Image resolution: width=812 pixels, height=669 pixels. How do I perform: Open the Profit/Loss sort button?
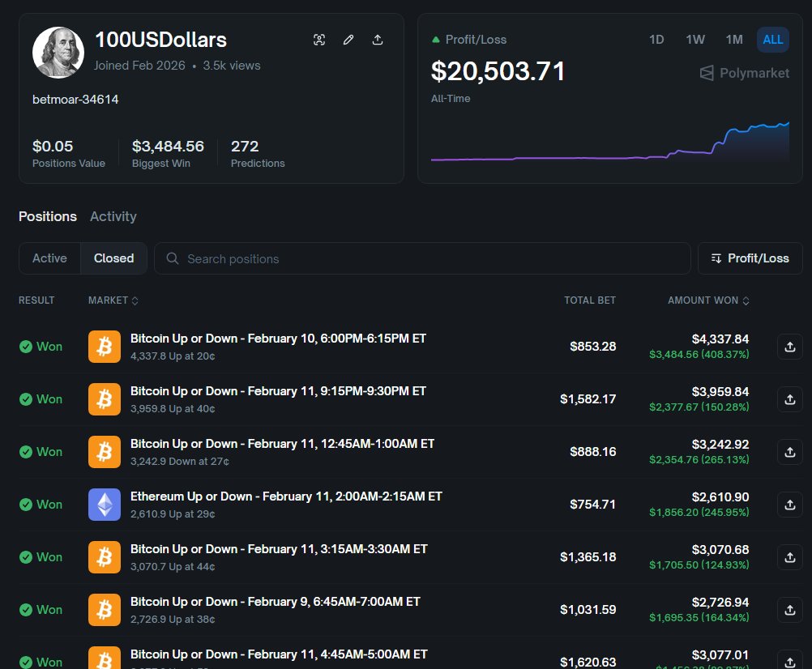pos(750,258)
